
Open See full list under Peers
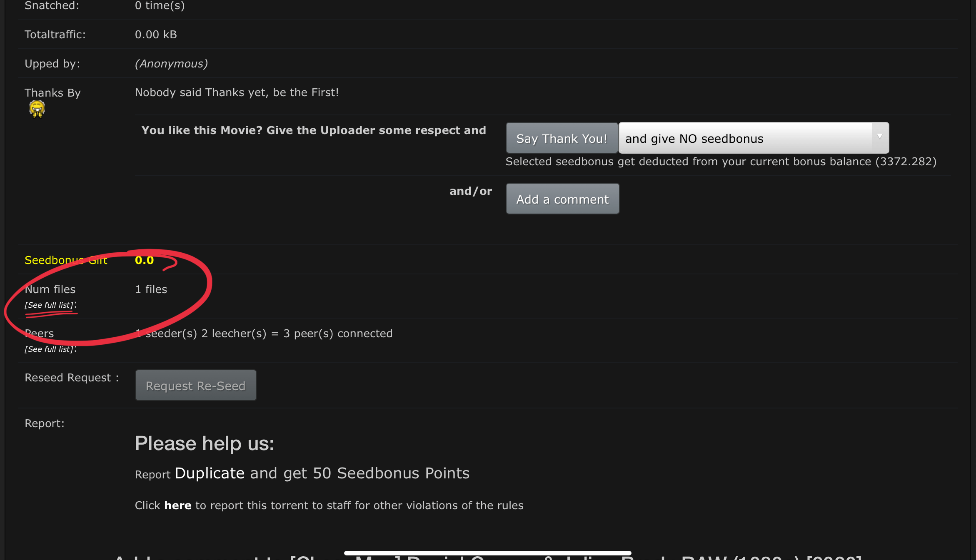(49, 349)
